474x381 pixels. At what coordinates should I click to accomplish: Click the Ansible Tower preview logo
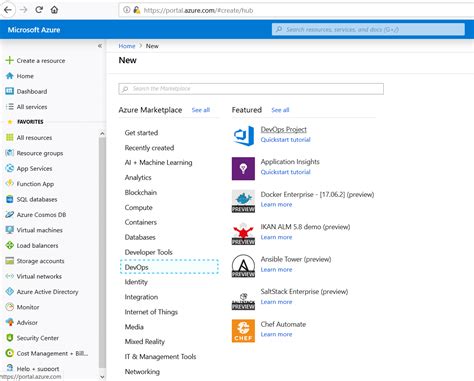(243, 266)
